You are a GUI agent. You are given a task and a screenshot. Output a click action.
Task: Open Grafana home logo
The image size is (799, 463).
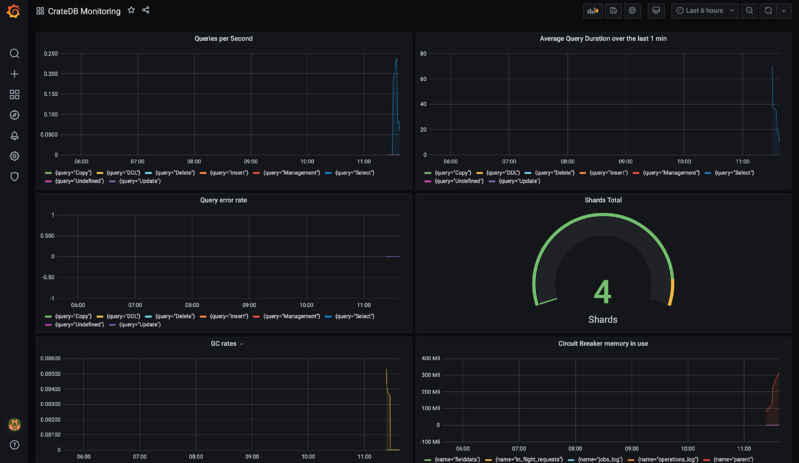pyautogui.click(x=14, y=11)
